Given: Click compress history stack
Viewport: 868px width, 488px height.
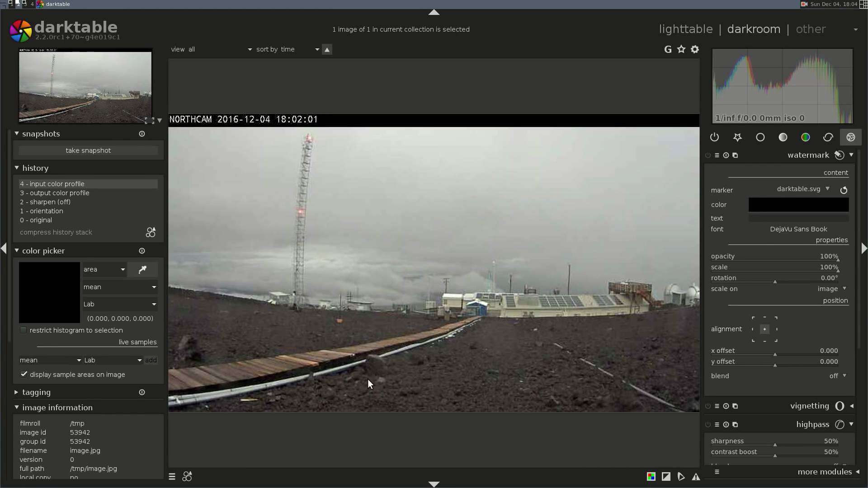Looking at the screenshot, I should tap(56, 232).
